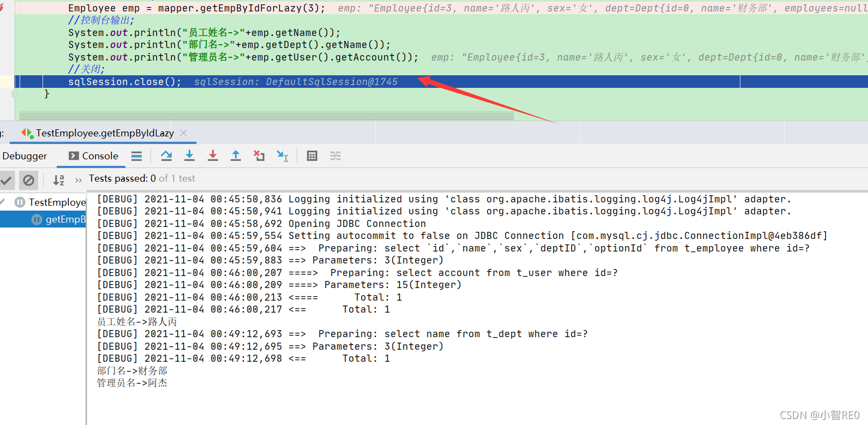Select the TestEmployee node in test tree

51,202
